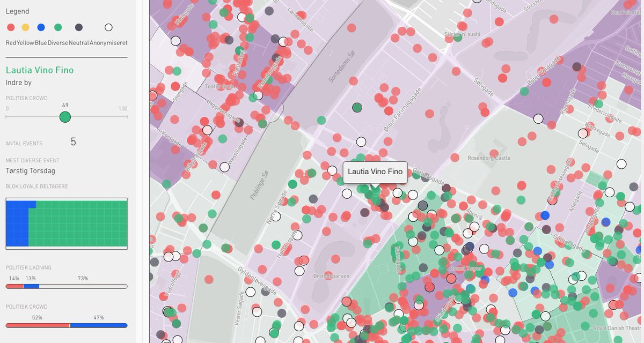Click the dark neutral marker below the tooltip
644x343 pixels.
(383, 206)
